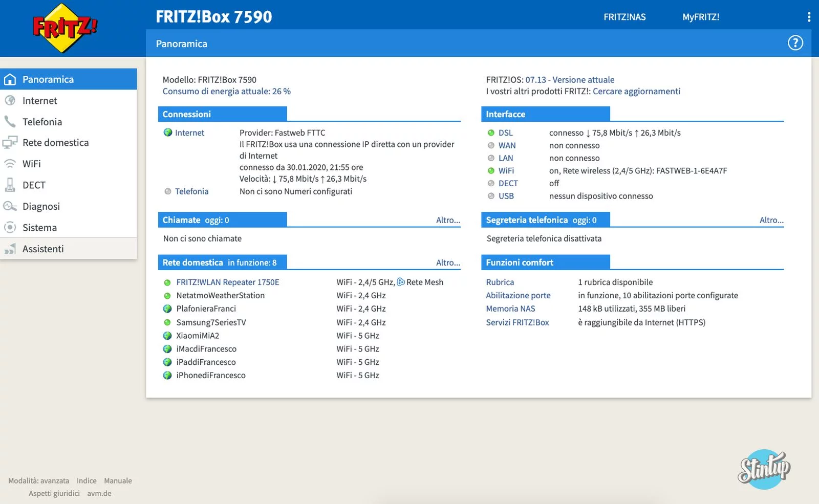This screenshot has width=819, height=504.
Task: Open the Internet sidebar menu
Action: click(x=39, y=101)
